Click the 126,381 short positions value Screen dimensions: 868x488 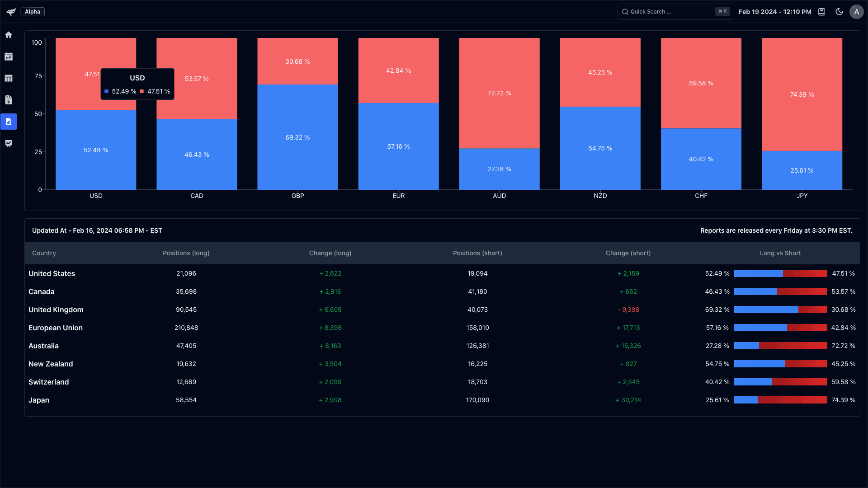[x=477, y=346]
